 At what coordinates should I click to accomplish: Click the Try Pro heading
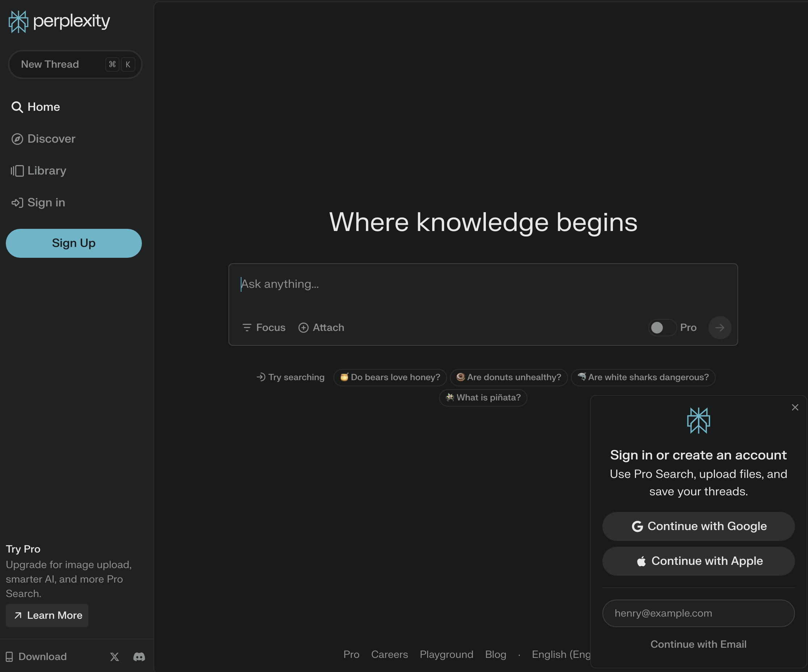[x=23, y=549]
